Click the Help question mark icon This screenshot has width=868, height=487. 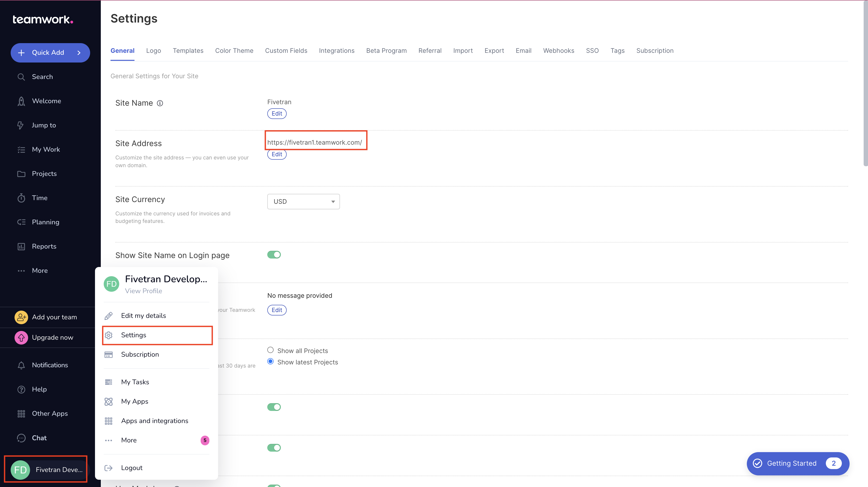click(x=21, y=389)
